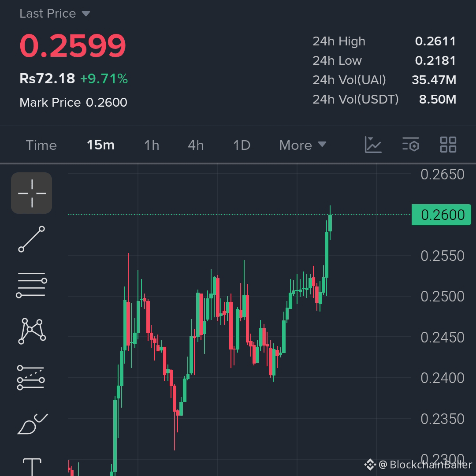The image size is (476, 476).
Task: Select the text annotation tool
Action: point(32,467)
